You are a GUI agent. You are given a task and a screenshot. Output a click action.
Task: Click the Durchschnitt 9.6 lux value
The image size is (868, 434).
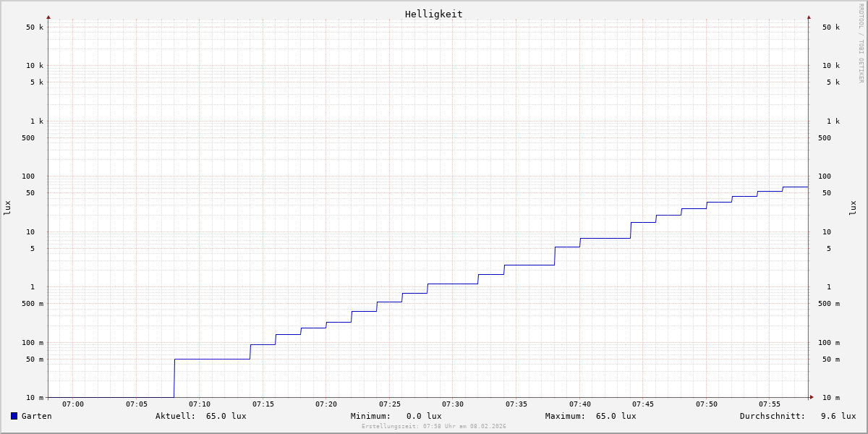838,416
